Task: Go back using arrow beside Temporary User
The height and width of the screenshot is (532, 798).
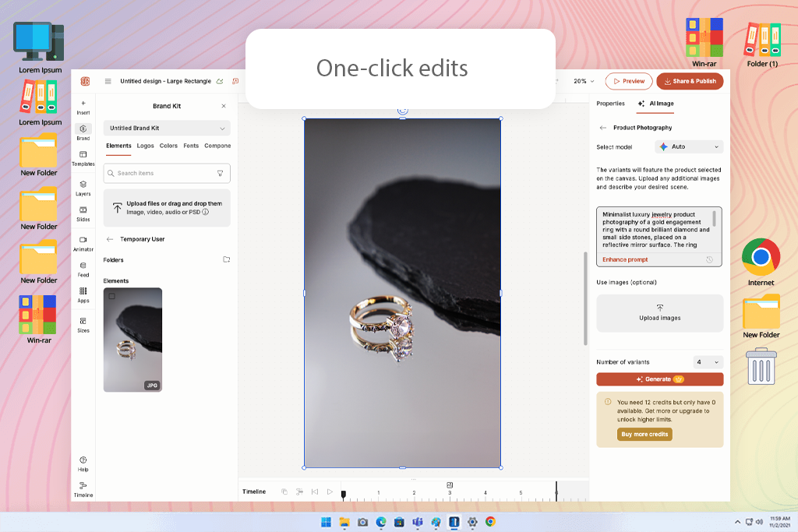Action: click(109, 239)
